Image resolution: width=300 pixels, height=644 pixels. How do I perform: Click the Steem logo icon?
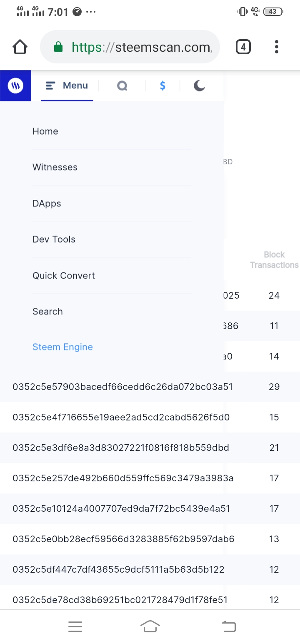tap(15, 86)
